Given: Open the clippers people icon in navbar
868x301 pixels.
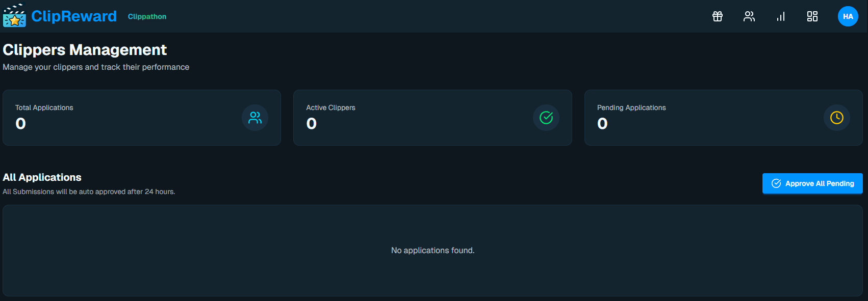Looking at the screenshot, I should pyautogui.click(x=749, y=16).
